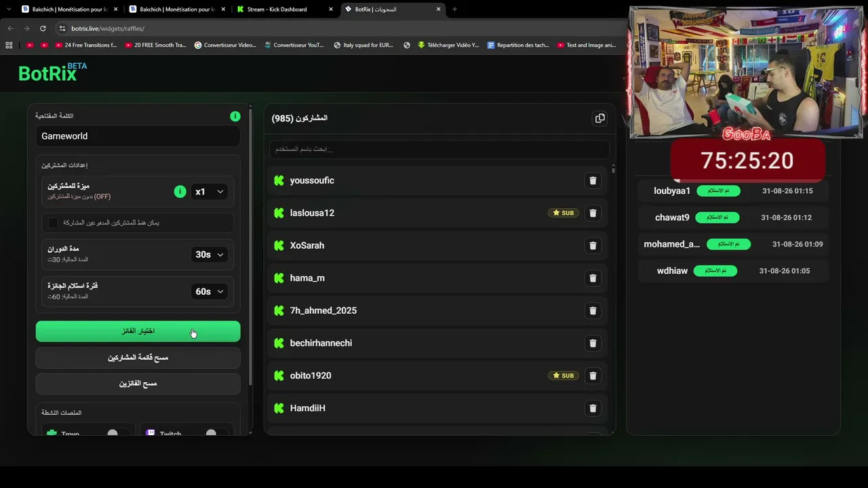Open the tab search dropdown arrow
Viewport: 868px width, 488px height.
pyautogui.click(x=8, y=9)
